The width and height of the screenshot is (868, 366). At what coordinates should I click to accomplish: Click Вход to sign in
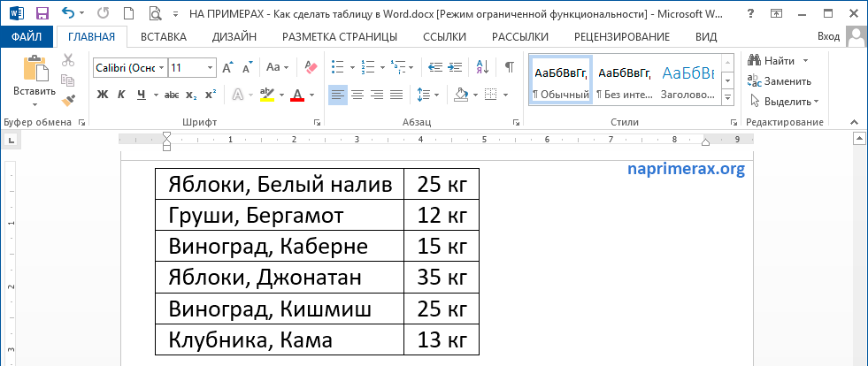pyautogui.click(x=828, y=36)
